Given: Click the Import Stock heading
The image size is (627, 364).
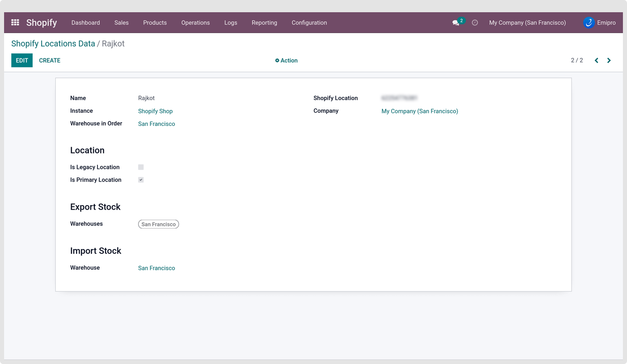Looking at the screenshot, I should coord(96,251).
